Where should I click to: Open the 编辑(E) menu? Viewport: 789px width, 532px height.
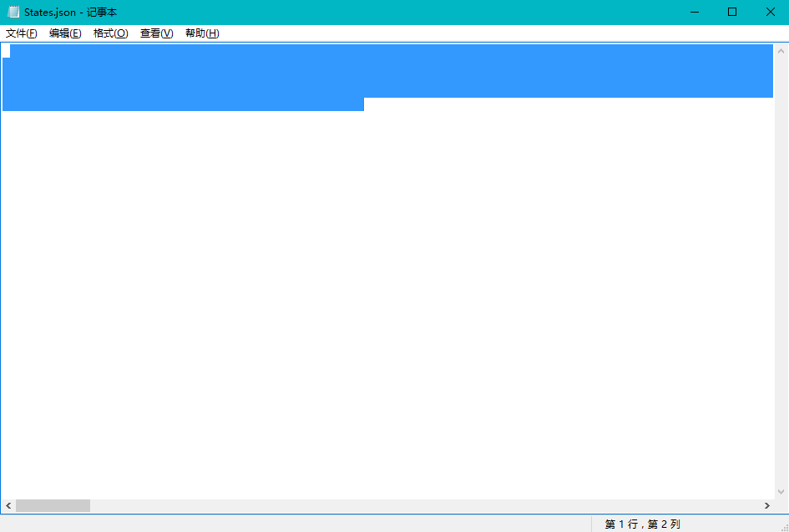pos(65,33)
